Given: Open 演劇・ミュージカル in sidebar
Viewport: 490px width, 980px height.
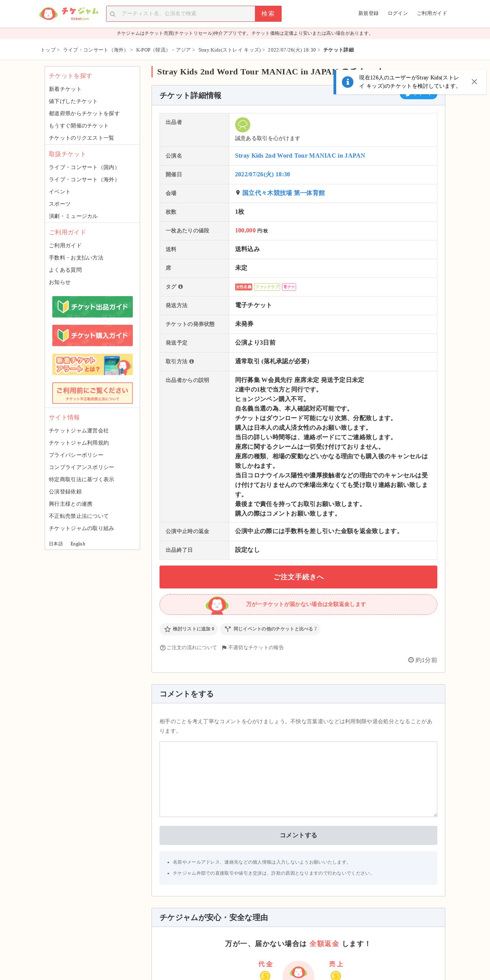Looking at the screenshot, I should tap(73, 216).
